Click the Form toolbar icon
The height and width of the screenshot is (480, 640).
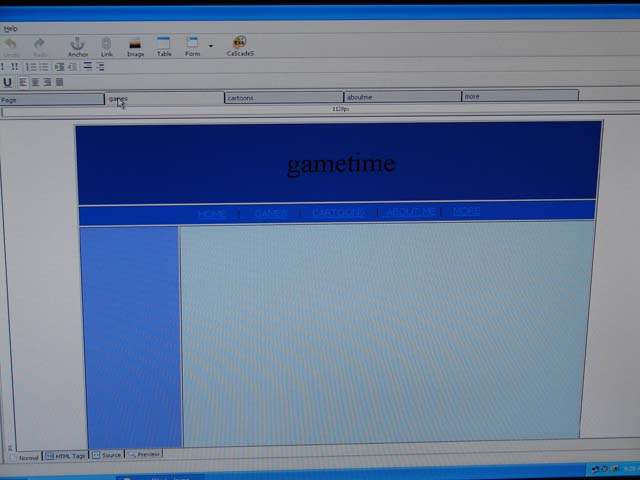pyautogui.click(x=193, y=45)
